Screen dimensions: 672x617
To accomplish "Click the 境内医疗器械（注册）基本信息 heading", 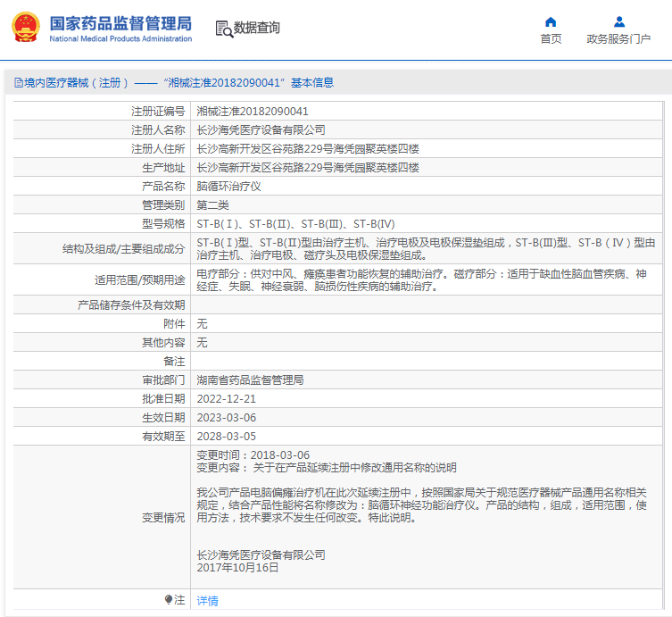I will tap(174, 82).
